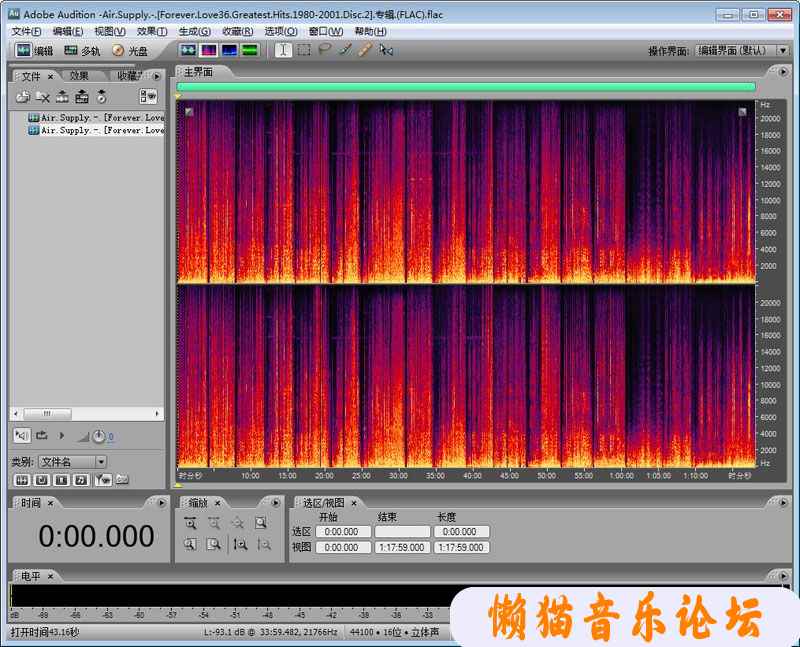Switch to Multitrack (多轨) view

point(82,51)
